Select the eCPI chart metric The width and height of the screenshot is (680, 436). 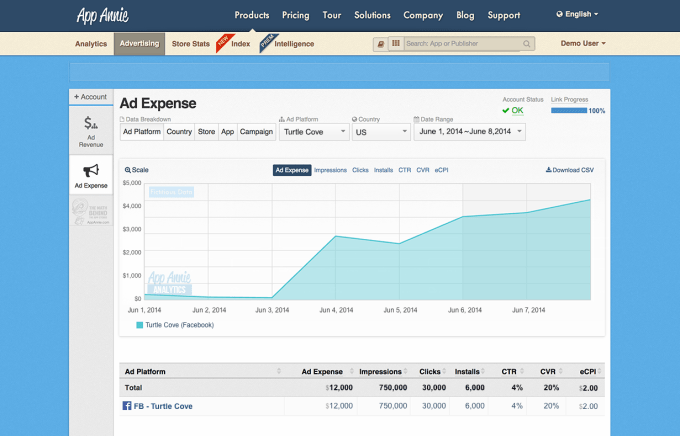(442, 170)
